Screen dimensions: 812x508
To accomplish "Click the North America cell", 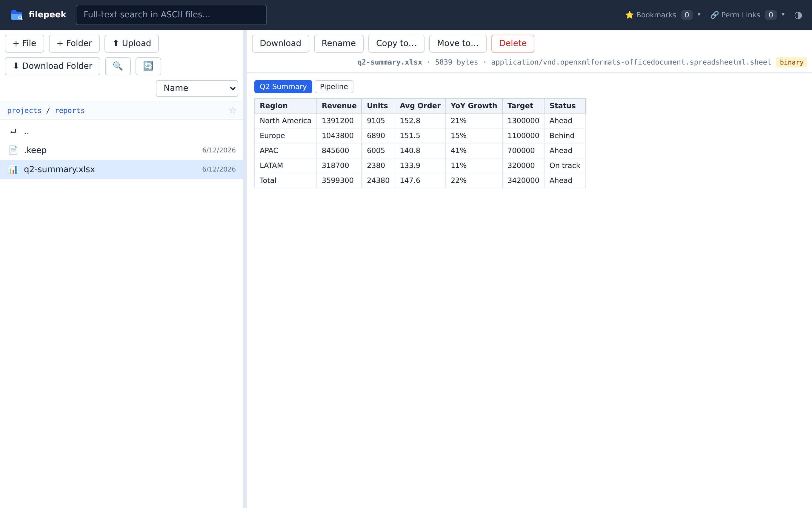I will click(285, 121).
